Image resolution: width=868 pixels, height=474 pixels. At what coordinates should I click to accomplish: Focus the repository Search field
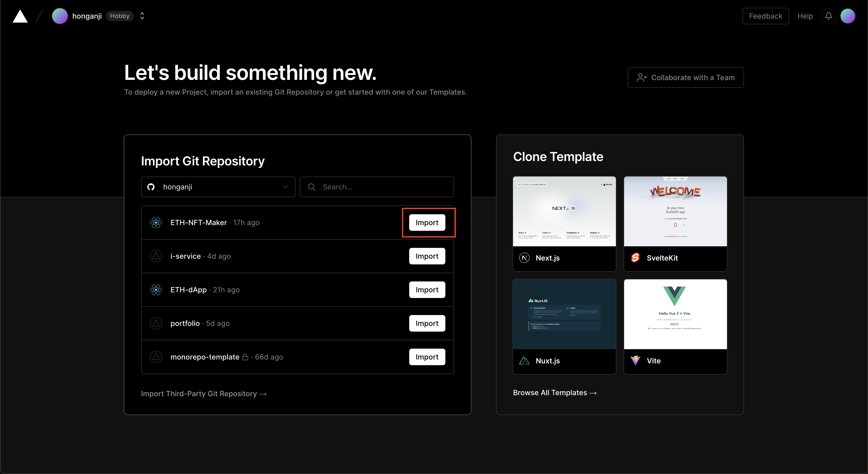click(377, 187)
